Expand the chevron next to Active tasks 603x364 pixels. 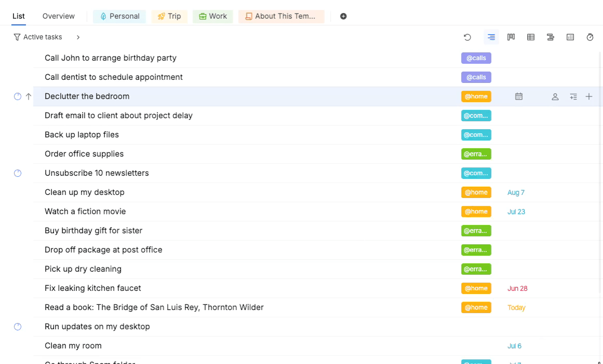pyautogui.click(x=78, y=37)
